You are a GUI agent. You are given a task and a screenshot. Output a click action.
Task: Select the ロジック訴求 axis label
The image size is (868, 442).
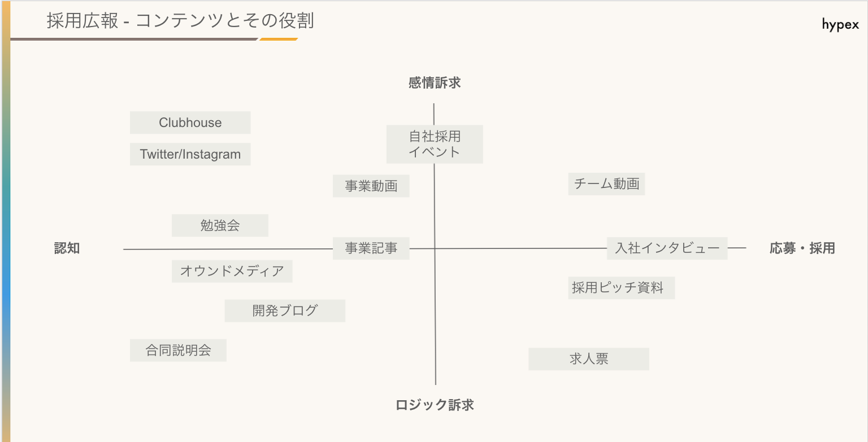click(435, 405)
